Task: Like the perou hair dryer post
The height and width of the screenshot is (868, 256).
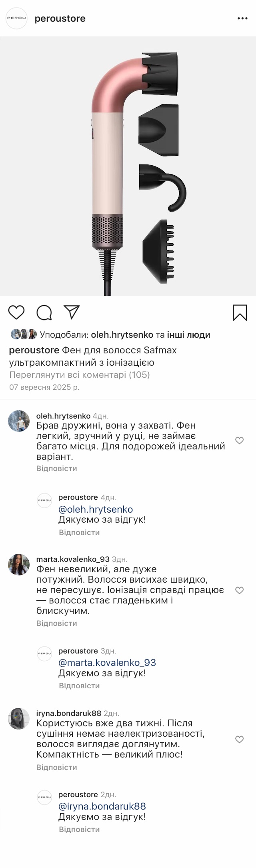Action: (16, 312)
